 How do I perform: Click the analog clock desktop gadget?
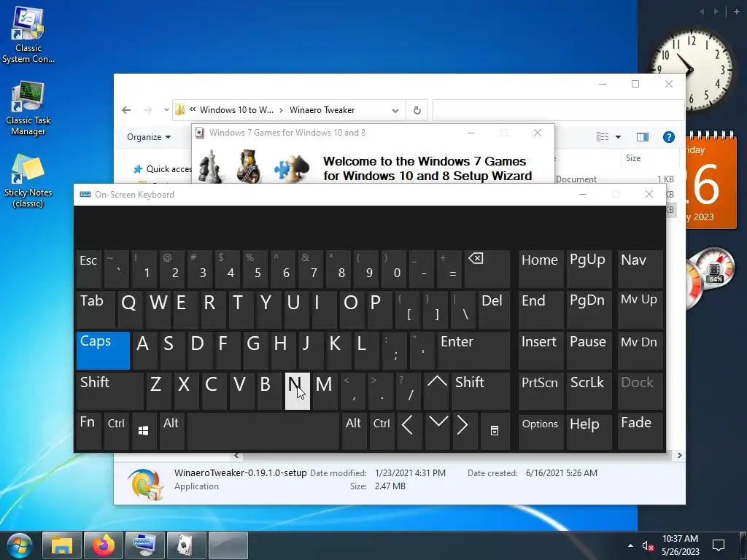coord(690,70)
